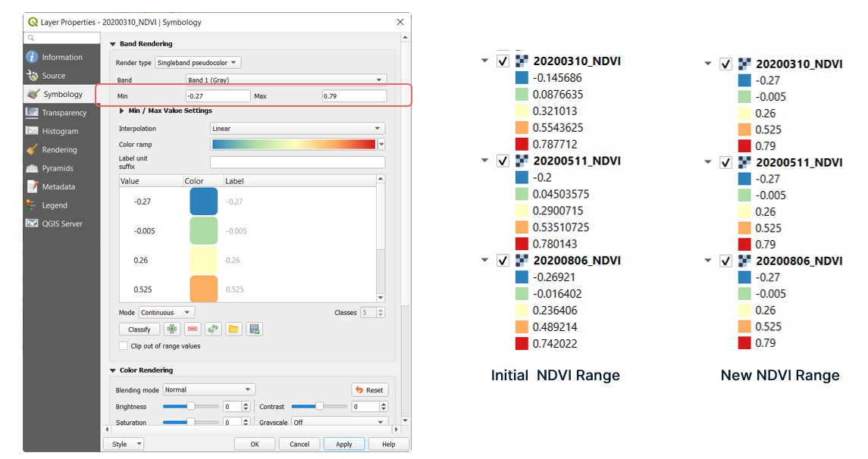Click the Apply button

tap(343, 445)
